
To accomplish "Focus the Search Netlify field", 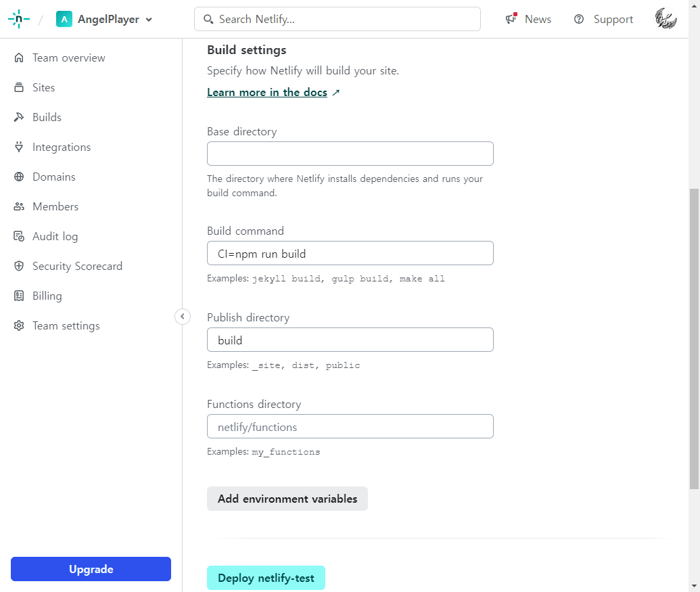I will (337, 19).
